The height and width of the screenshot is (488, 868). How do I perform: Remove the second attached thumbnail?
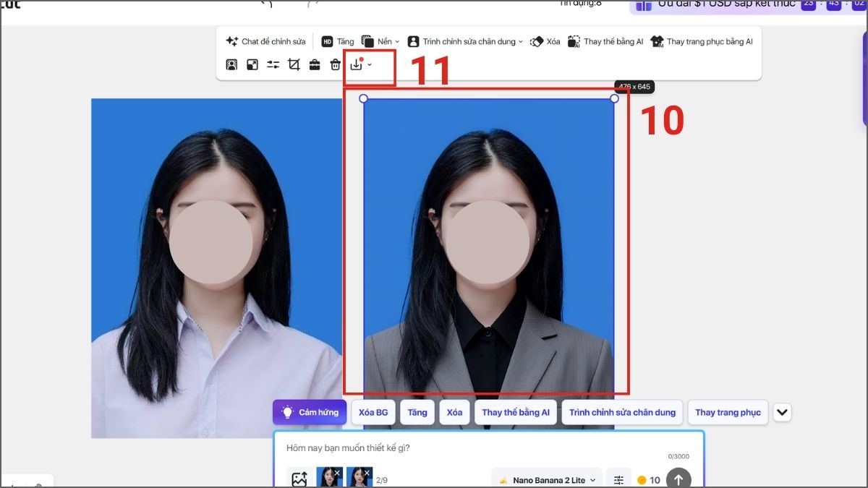pyautogui.click(x=367, y=473)
